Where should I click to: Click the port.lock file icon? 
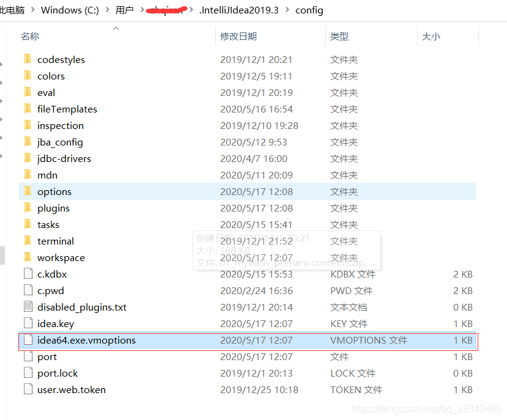(28, 372)
